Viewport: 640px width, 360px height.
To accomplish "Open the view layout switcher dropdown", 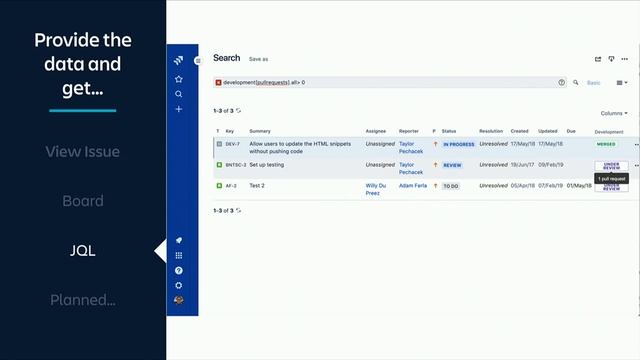I will pos(622,83).
